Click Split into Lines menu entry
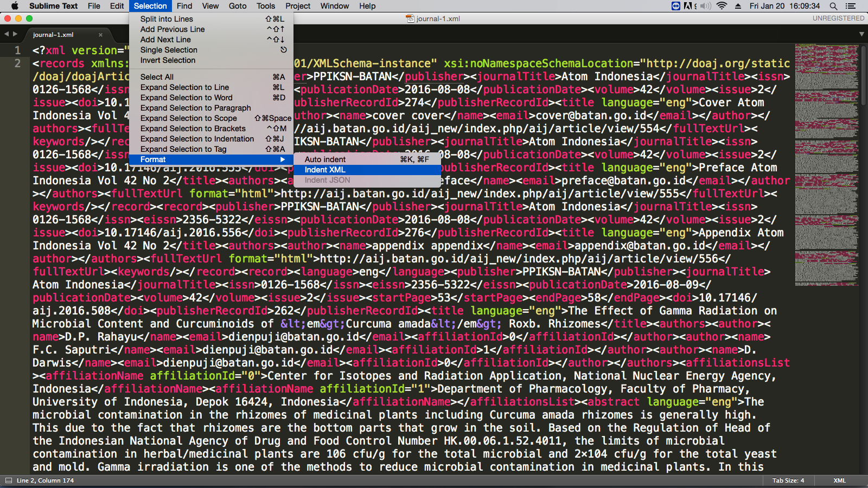The image size is (868, 488). pos(167,19)
